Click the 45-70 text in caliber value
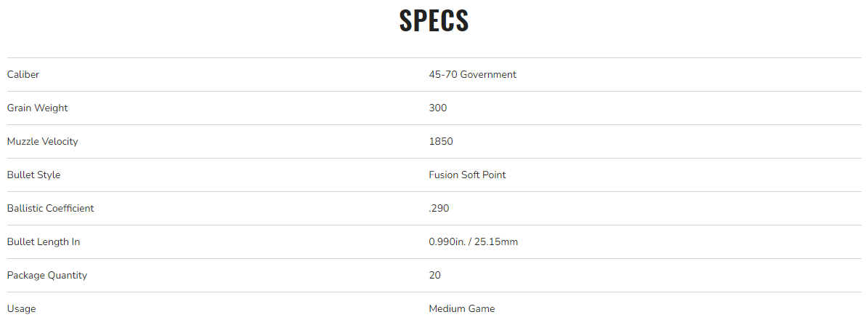 pos(442,74)
